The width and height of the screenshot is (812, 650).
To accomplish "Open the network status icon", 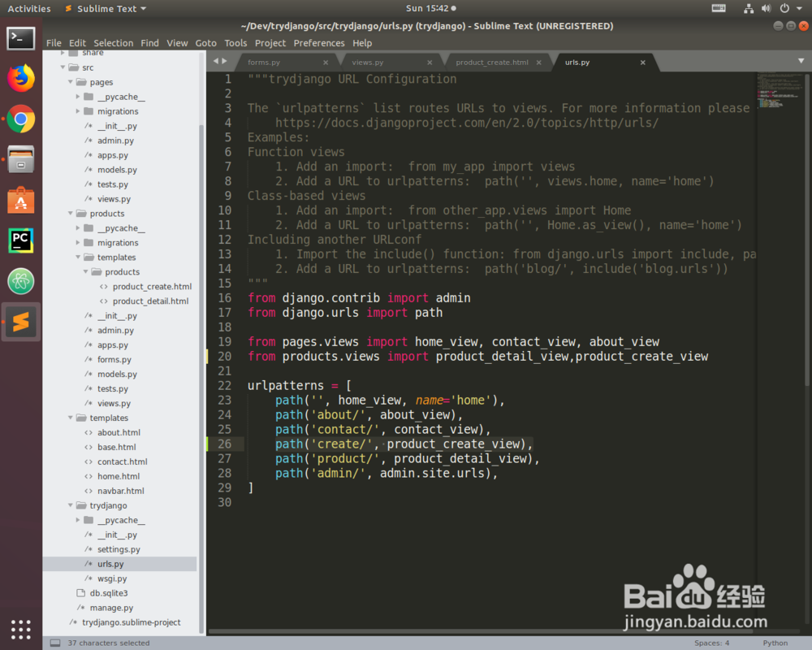I will (x=749, y=8).
